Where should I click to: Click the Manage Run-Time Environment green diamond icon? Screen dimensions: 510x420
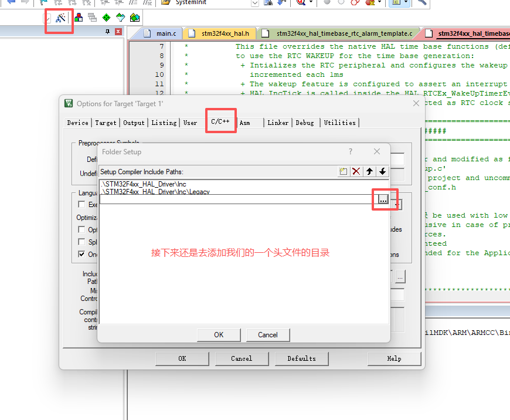pyautogui.click(x=106, y=18)
